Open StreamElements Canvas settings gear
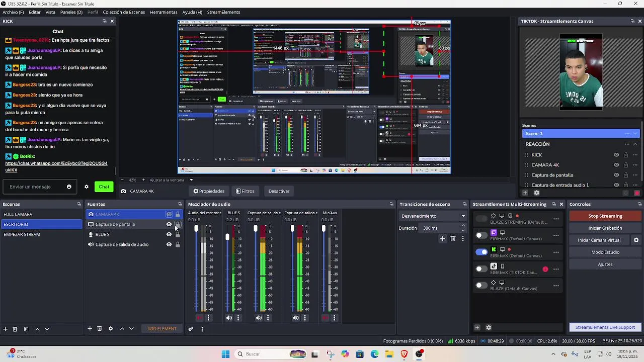644x362 pixels. coord(536,193)
